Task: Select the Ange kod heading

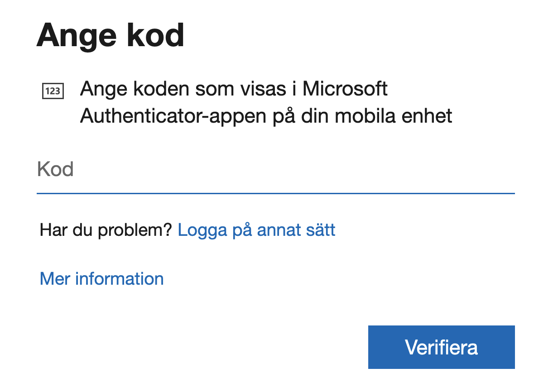Action: [x=111, y=35]
